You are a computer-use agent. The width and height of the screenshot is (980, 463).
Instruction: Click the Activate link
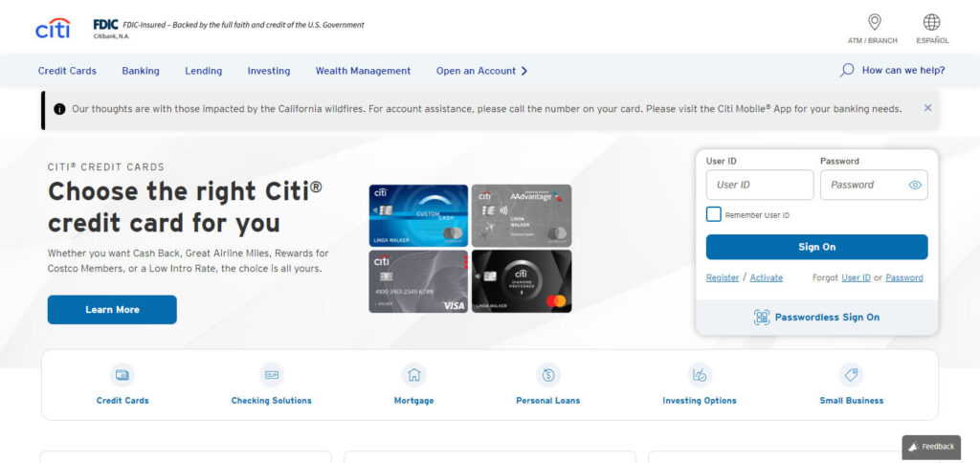point(767,278)
